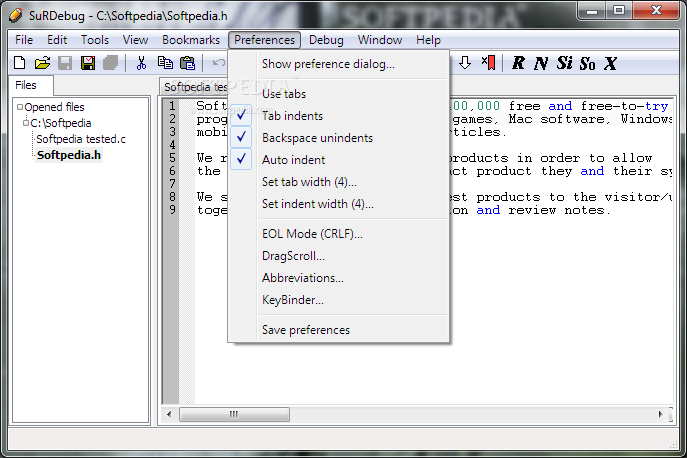687x458 pixels.
Task: Choose Set indent width (4)...
Action: [338, 204]
